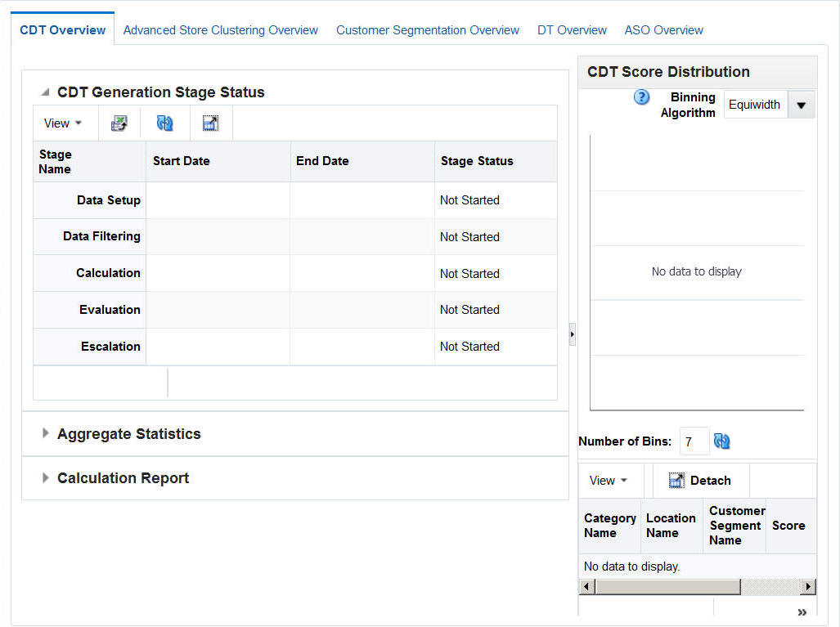The image size is (840, 627).
Task: Click Not Started status for Escalation
Action: (x=469, y=347)
